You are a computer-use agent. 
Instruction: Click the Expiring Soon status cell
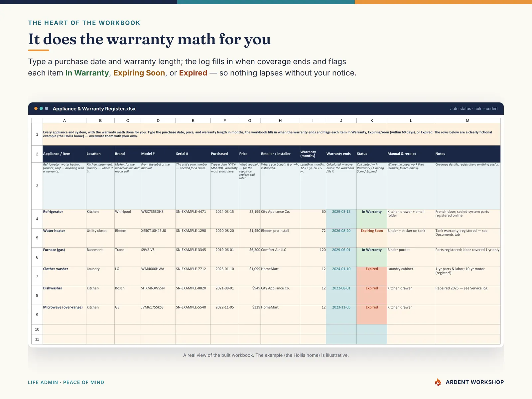[372, 238]
